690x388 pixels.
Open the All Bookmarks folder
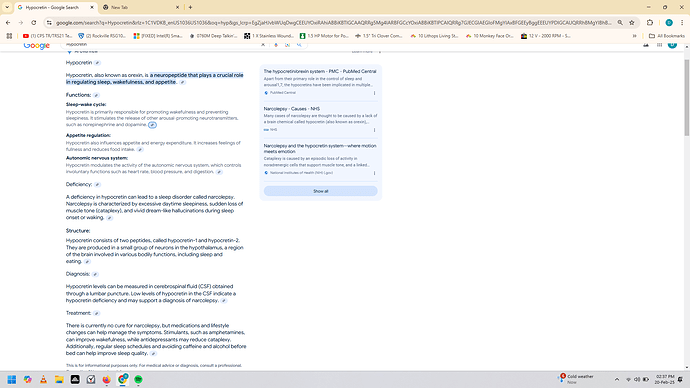pos(667,36)
